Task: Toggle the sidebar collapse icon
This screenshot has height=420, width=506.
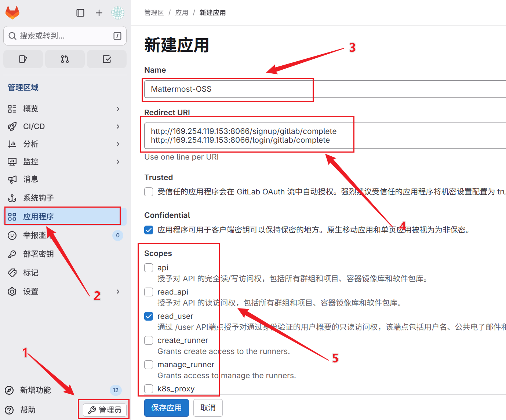Action: coord(80,13)
